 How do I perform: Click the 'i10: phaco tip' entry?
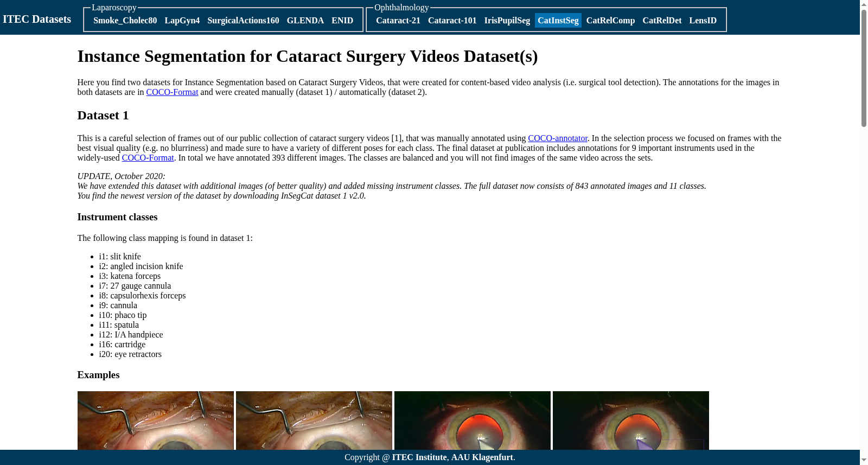[x=123, y=315]
